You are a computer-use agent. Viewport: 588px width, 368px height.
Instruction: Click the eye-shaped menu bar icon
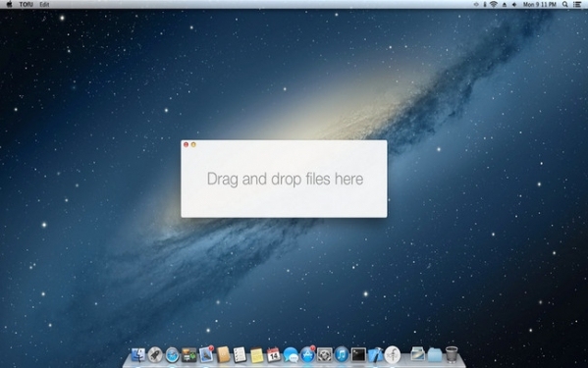point(476,5)
